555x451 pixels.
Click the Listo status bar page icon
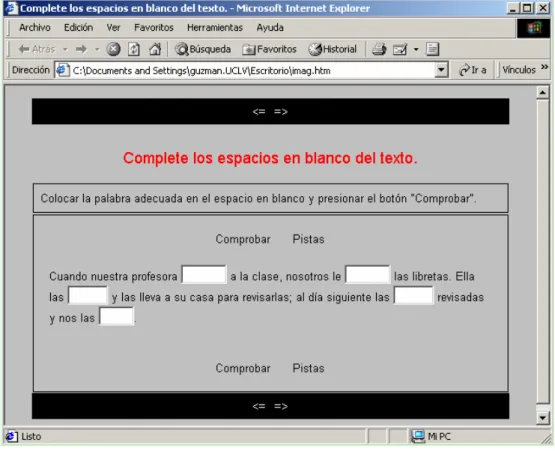(x=11, y=436)
